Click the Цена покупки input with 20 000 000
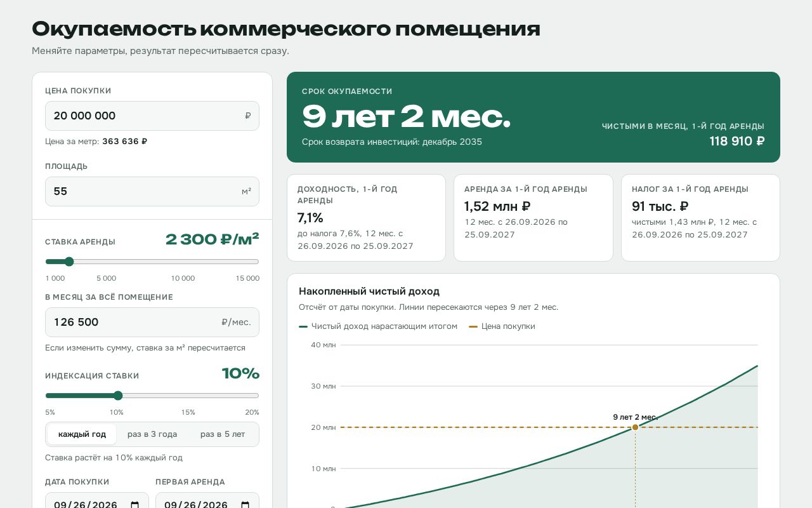The height and width of the screenshot is (508, 812). (x=152, y=116)
